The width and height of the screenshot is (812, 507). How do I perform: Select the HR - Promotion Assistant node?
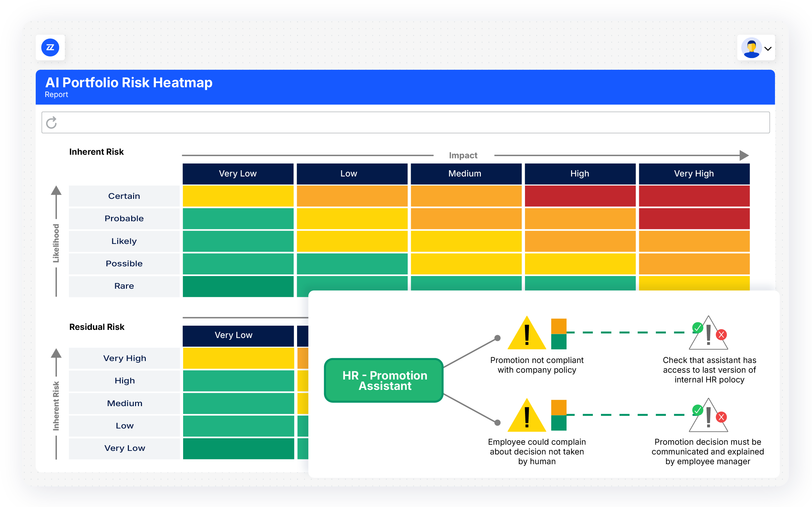(383, 380)
